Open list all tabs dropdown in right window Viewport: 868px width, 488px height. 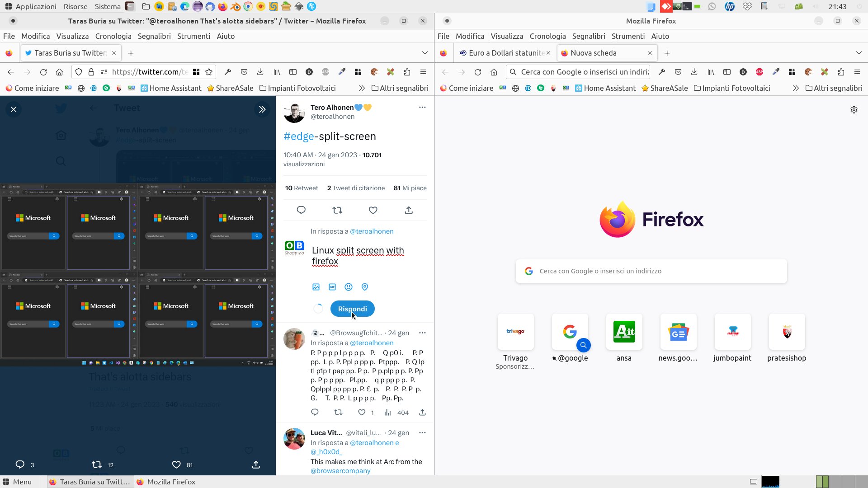859,53
